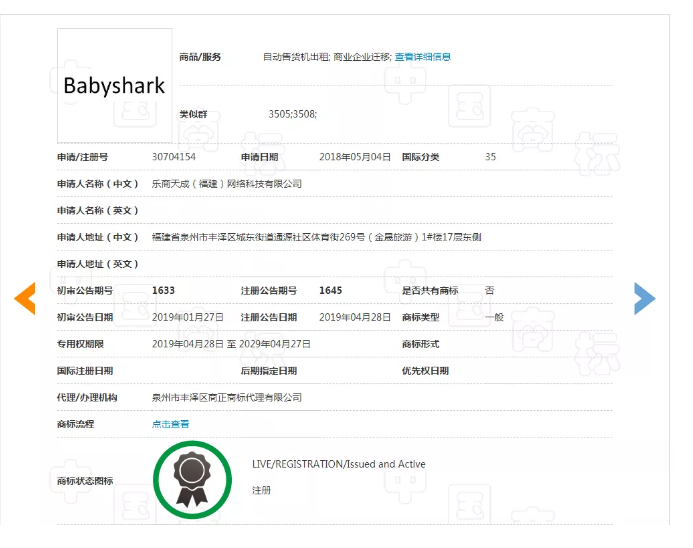Click the application number 30704154

[x=174, y=157]
